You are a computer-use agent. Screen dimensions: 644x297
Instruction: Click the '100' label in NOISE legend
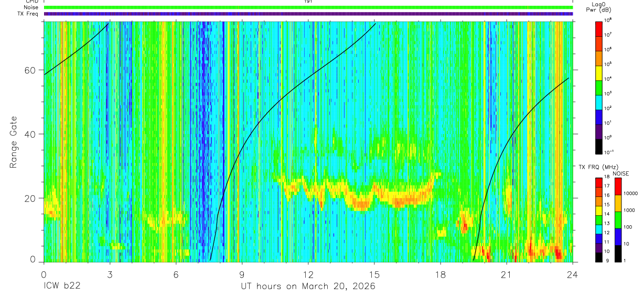pos(628,227)
